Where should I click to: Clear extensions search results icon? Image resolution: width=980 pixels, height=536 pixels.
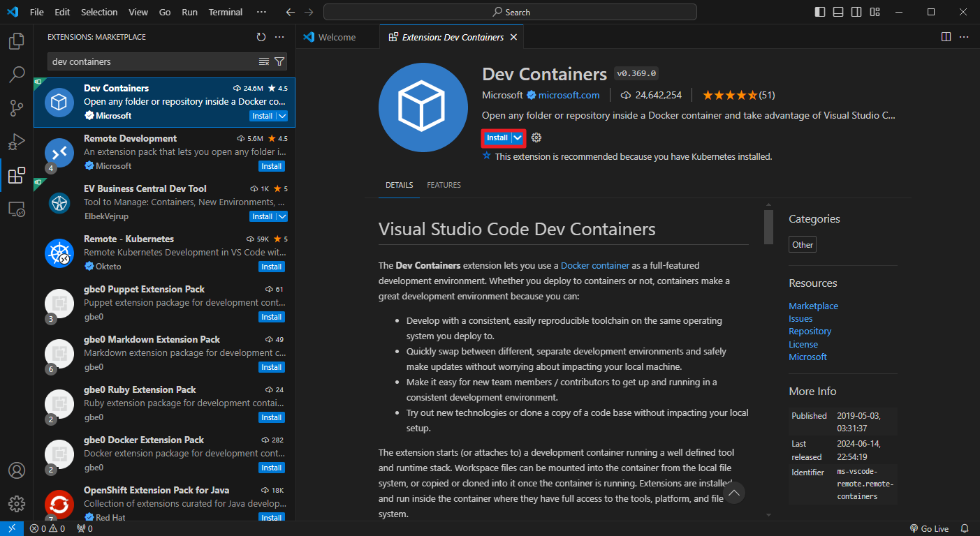pos(264,61)
